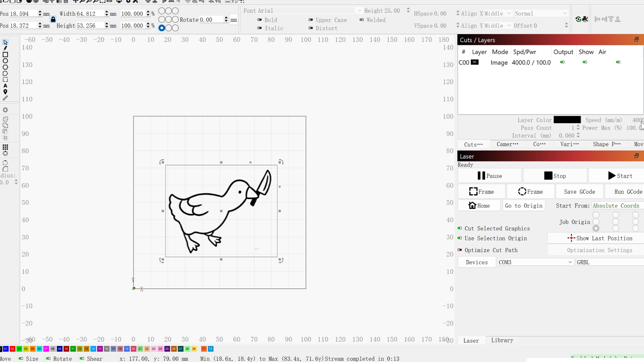Select the Rectangle tool
Image resolution: width=644 pixels, height=362 pixels.
click(x=5, y=55)
